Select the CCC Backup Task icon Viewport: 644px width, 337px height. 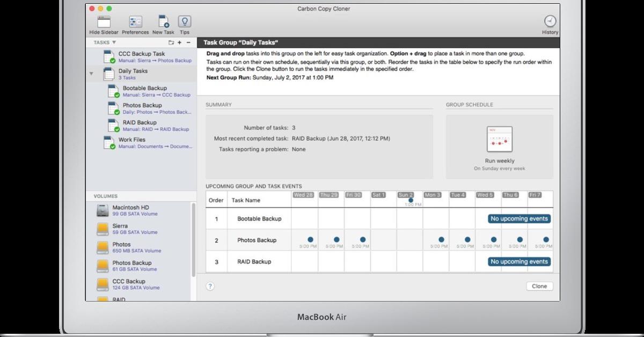click(109, 56)
